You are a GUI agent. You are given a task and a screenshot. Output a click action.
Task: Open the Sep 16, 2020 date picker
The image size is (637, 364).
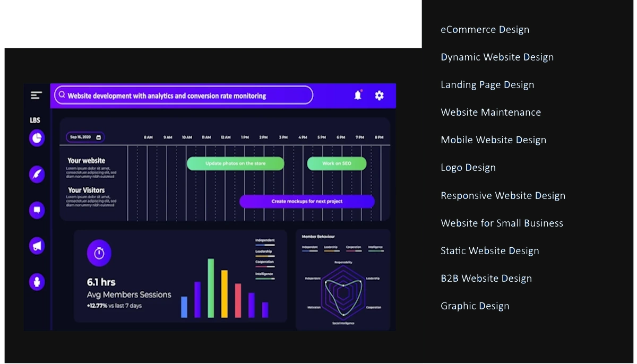pos(85,137)
